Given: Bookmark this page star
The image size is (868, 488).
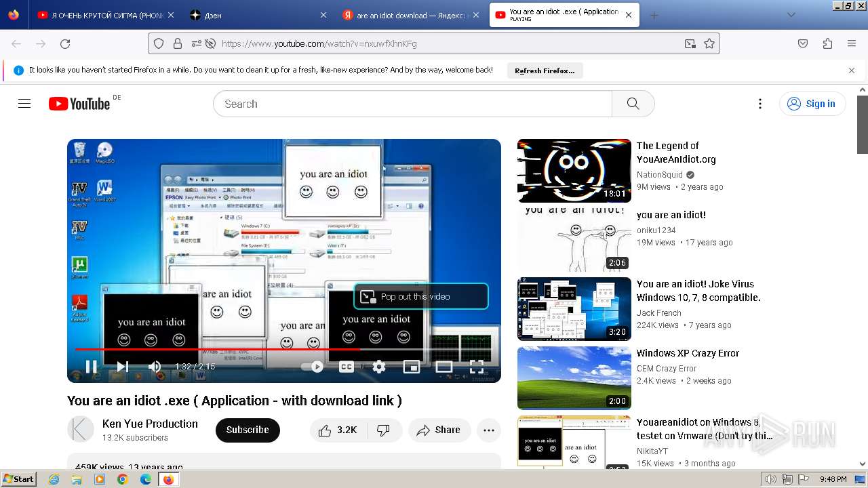Looking at the screenshot, I should [709, 43].
